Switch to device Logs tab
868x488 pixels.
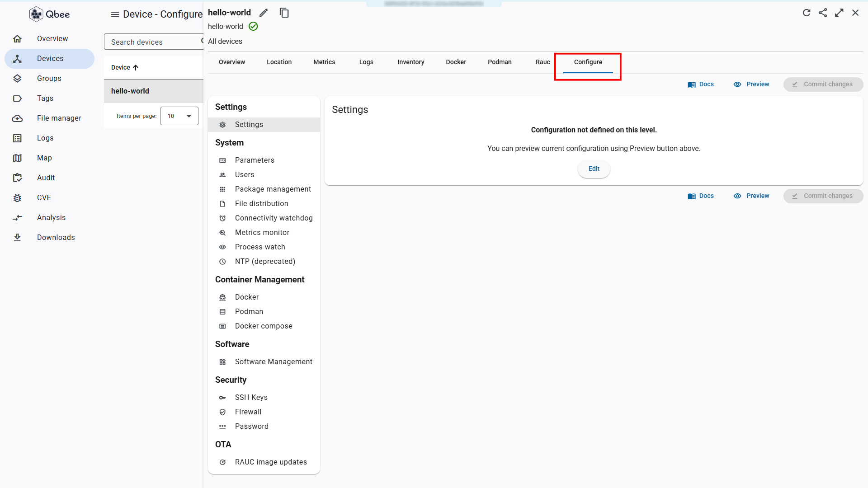click(366, 62)
